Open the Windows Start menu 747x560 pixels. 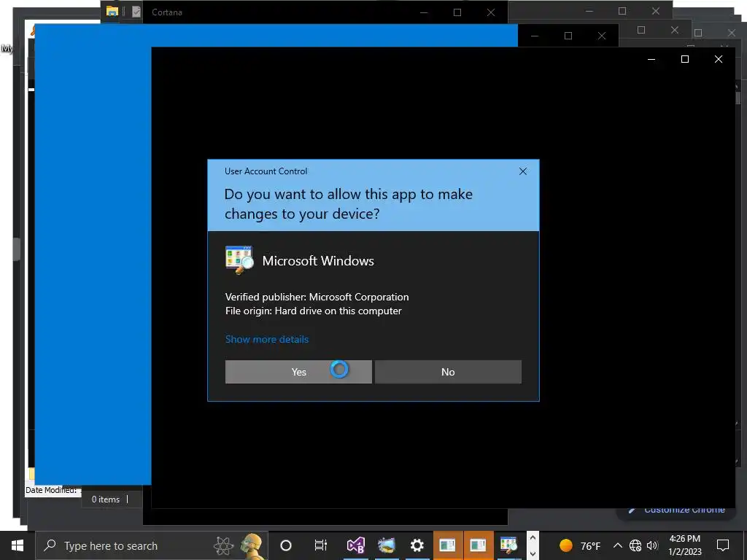(18, 545)
